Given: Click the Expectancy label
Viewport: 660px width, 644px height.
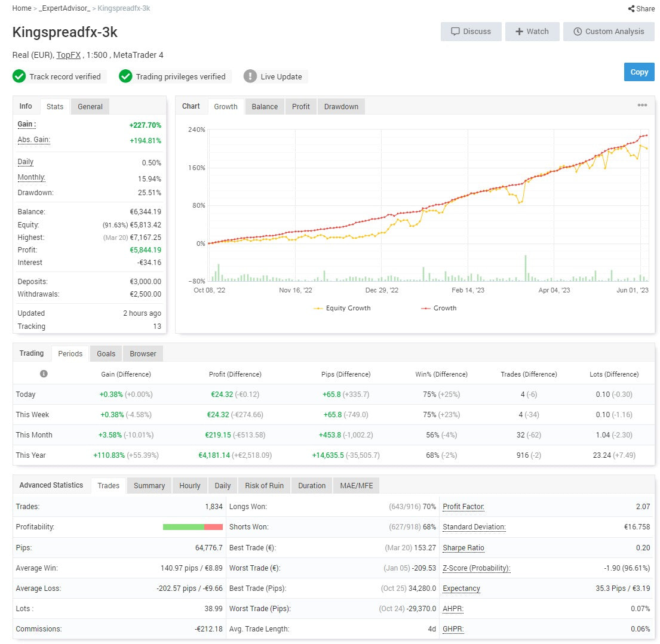Looking at the screenshot, I should click(x=461, y=588).
